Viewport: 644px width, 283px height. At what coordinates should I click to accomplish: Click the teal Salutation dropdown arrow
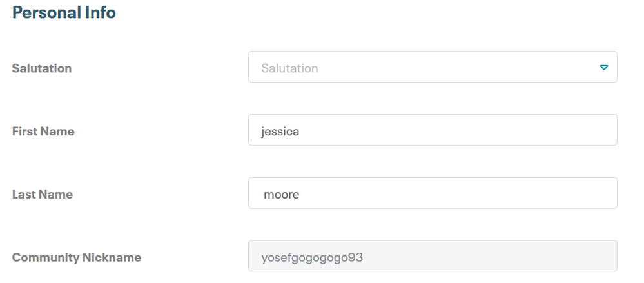tap(603, 68)
